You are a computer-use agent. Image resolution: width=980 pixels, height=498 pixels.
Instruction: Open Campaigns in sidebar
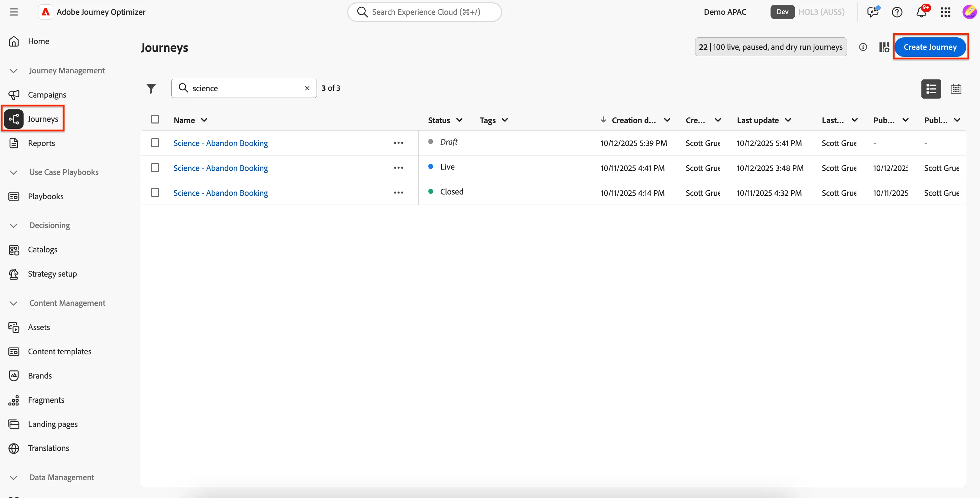[38, 95]
